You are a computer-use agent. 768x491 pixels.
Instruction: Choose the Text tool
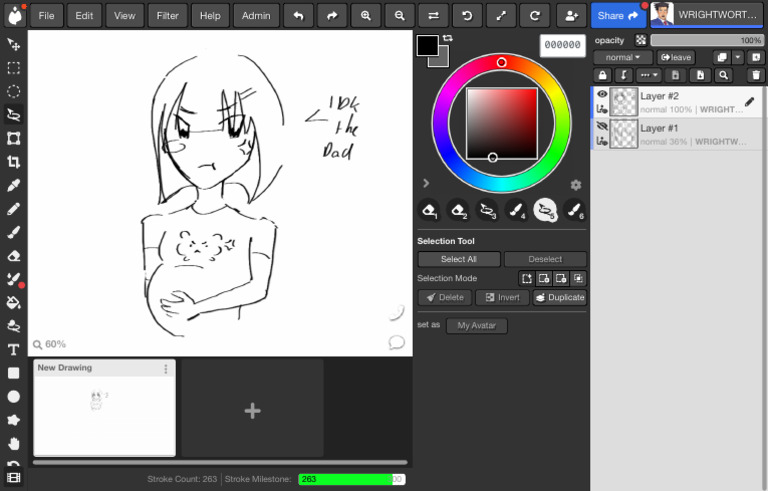click(x=14, y=349)
